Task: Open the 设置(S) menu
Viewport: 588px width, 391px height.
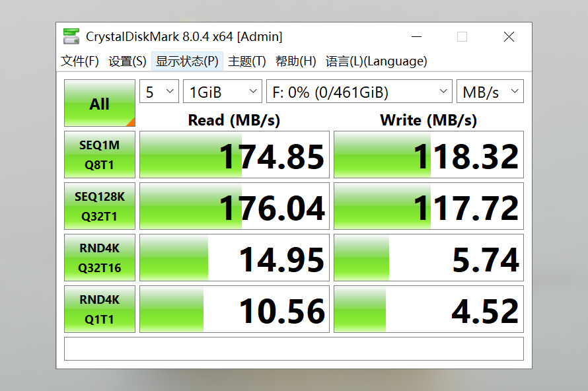Action: tap(124, 61)
